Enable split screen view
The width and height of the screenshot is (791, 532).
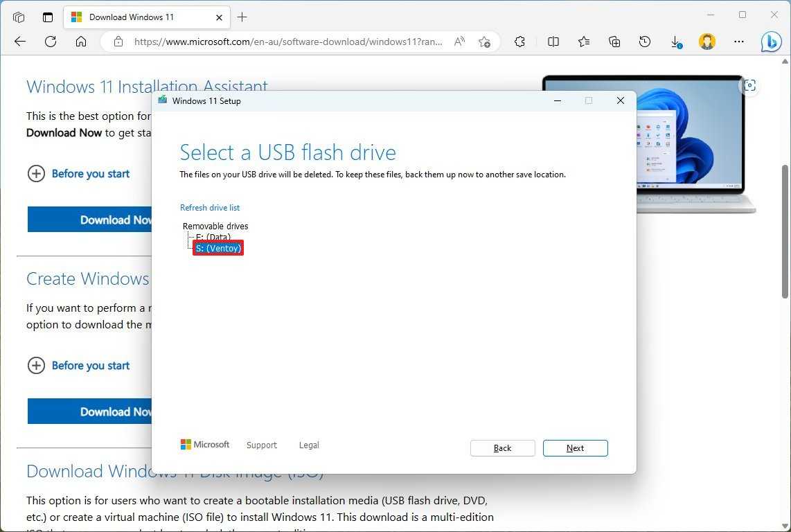click(553, 42)
